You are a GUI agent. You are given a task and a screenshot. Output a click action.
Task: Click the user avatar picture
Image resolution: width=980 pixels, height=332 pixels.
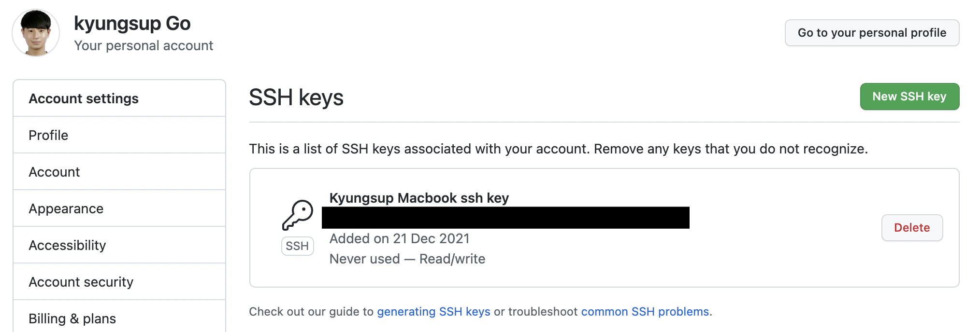(x=36, y=33)
